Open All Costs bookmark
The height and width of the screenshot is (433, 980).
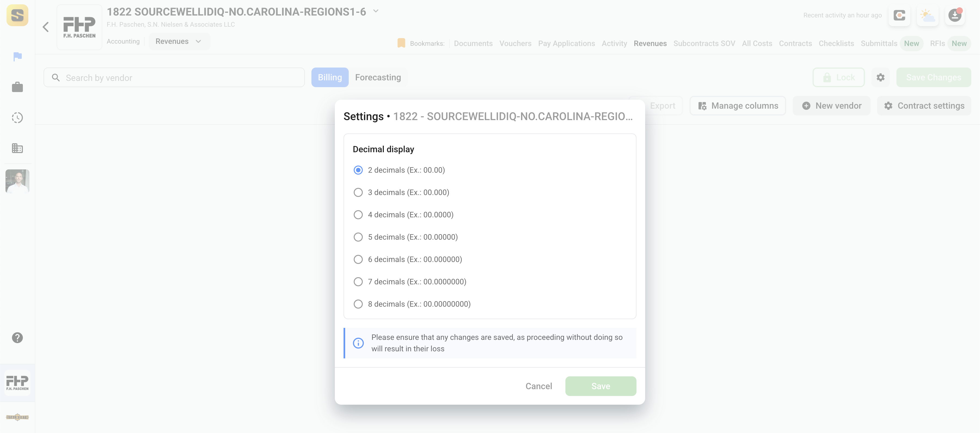757,43
